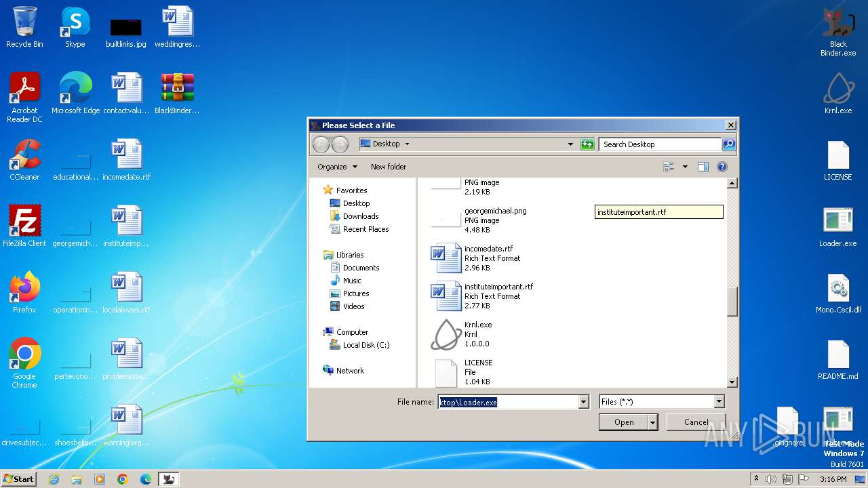
Task: Click the dialog's Back navigation arrow
Action: pos(321,144)
